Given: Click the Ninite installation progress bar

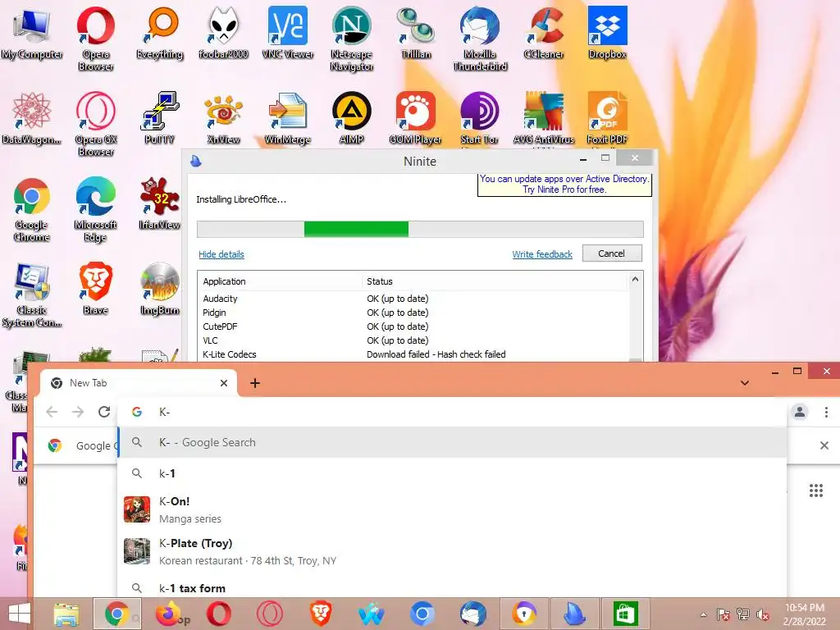Looking at the screenshot, I should point(420,229).
